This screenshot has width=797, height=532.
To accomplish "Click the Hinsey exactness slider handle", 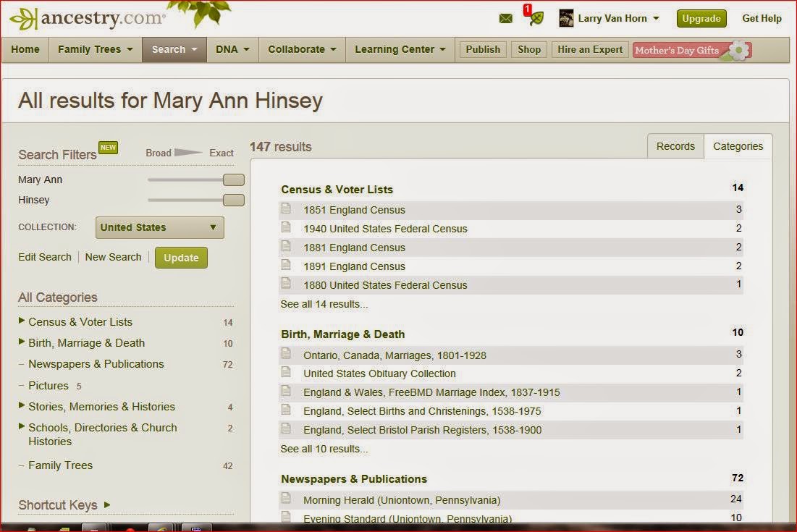I will [233, 200].
